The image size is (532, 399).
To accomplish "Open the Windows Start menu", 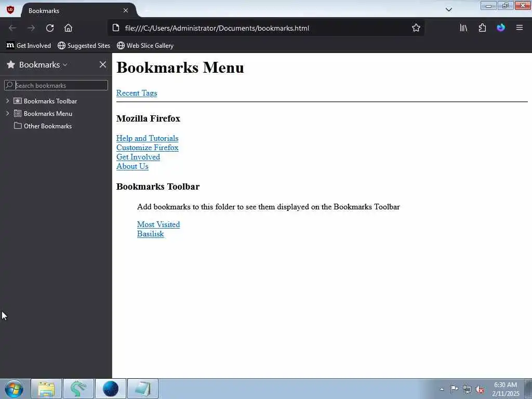I will click(x=14, y=389).
